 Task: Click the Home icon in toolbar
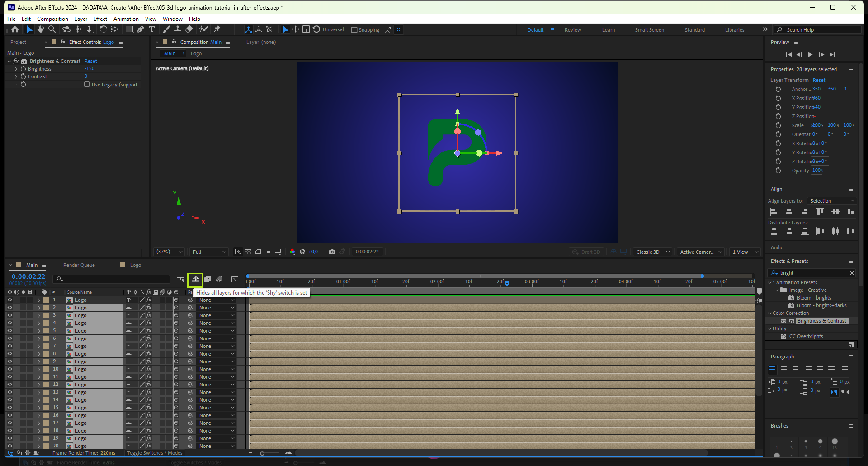tap(15, 29)
